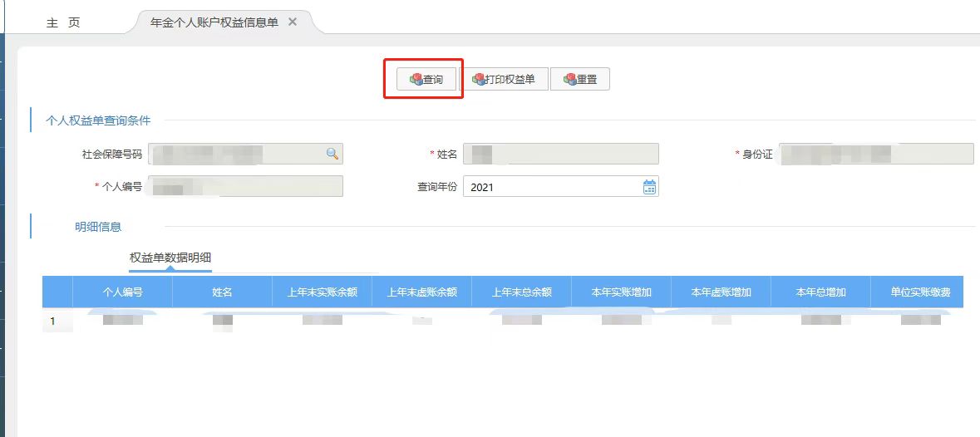Click the magnifier icon in 社会保障号码 field

click(332, 154)
